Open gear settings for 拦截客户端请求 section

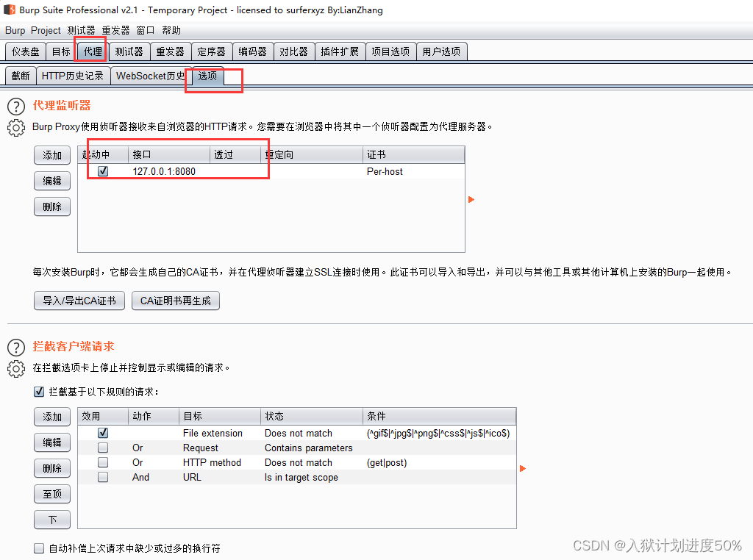point(16,368)
